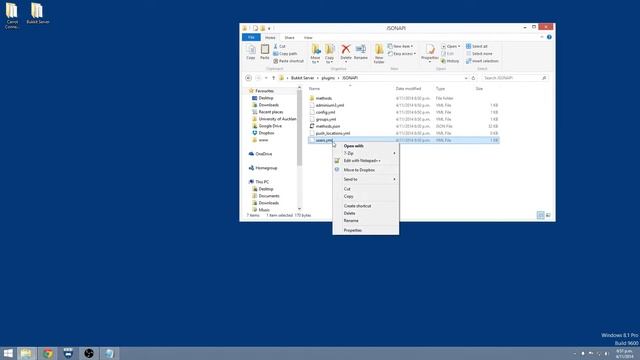
Task: Click the Copy icon in the ribbon
Action: point(251,52)
